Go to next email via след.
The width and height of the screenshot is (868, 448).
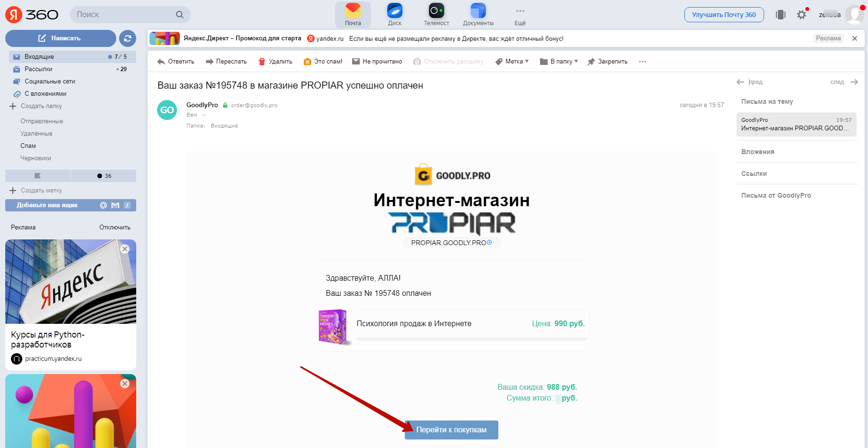click(x=844, y=82)
